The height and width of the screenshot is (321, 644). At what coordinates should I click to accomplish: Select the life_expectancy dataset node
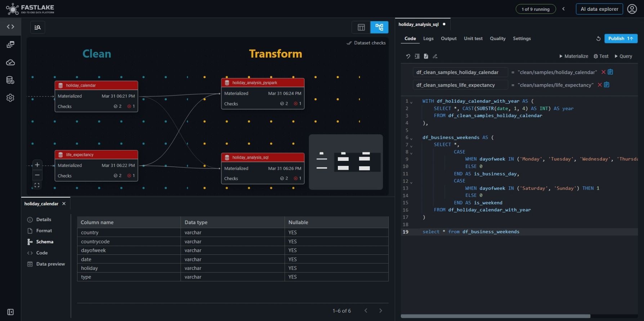point(96,166)
